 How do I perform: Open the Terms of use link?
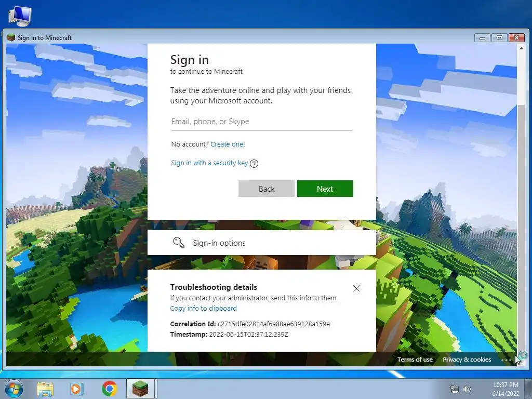(415, 360)
